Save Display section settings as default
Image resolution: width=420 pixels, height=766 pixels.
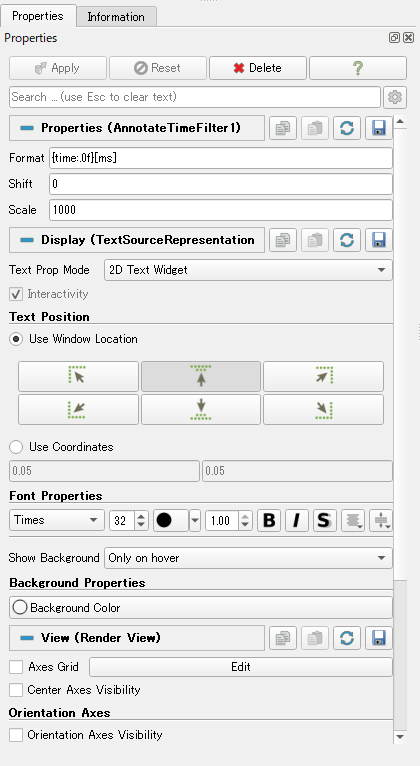[x=378, y=240]
